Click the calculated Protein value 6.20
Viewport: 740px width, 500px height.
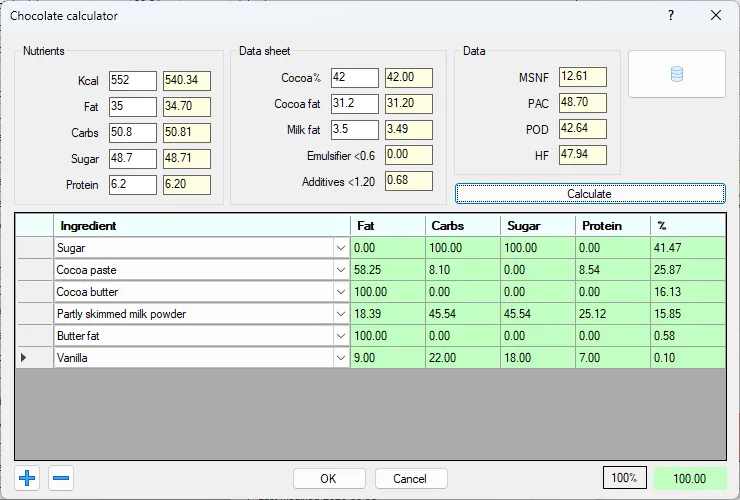[x=187, y=185]
